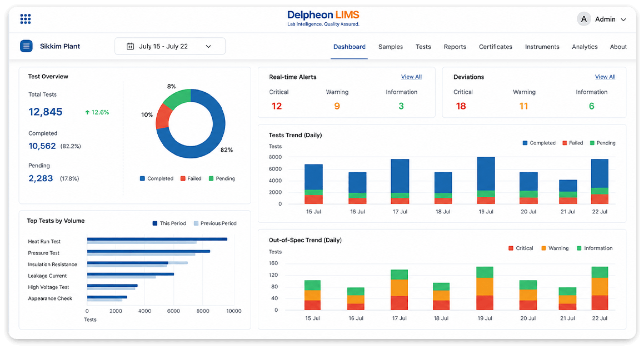644x349 pixels.
Task: Click the Delpheon LIMS logo
Action: (323, 18)
